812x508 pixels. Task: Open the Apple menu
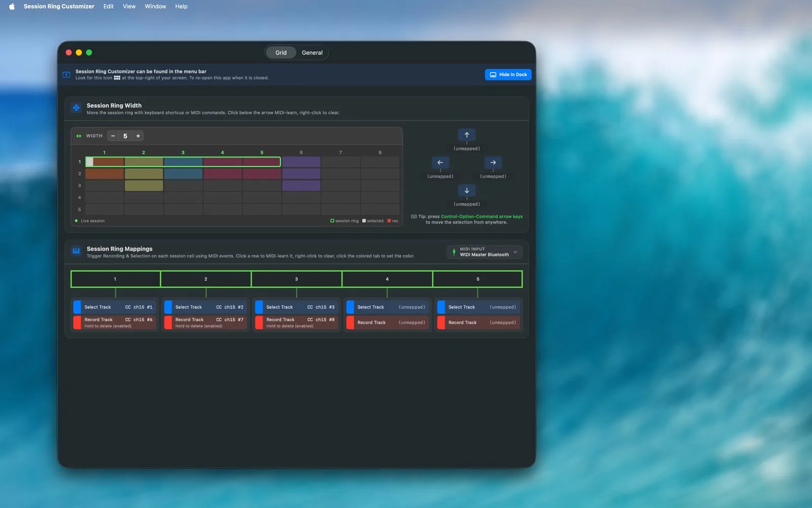coord(12,7)
